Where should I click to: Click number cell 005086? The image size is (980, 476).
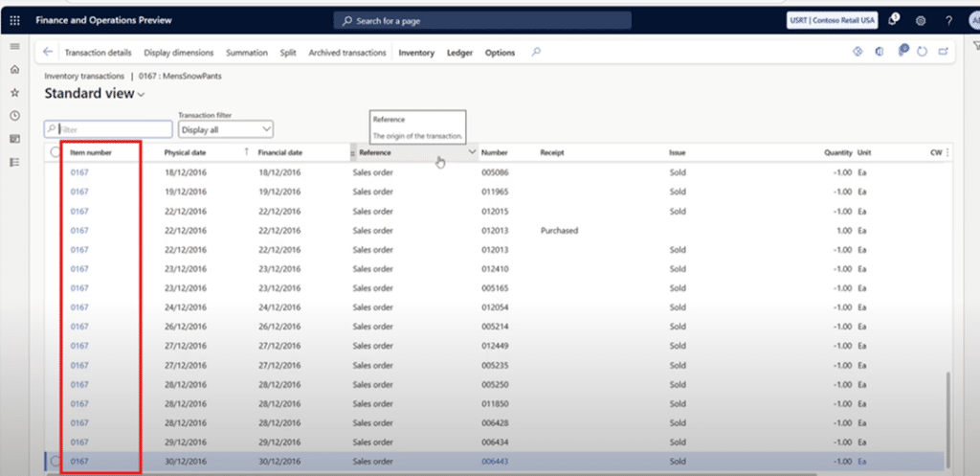click(x=495, y=172)
